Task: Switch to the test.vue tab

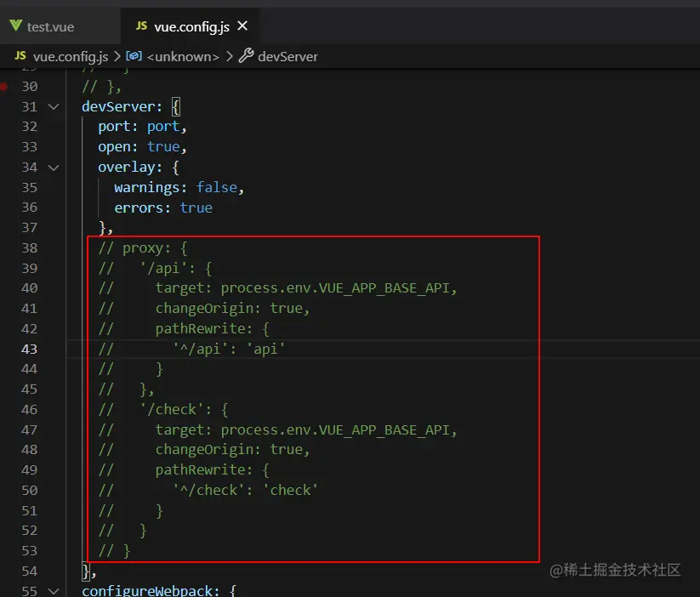Action: pyautogui.click(x=50, y=27)
